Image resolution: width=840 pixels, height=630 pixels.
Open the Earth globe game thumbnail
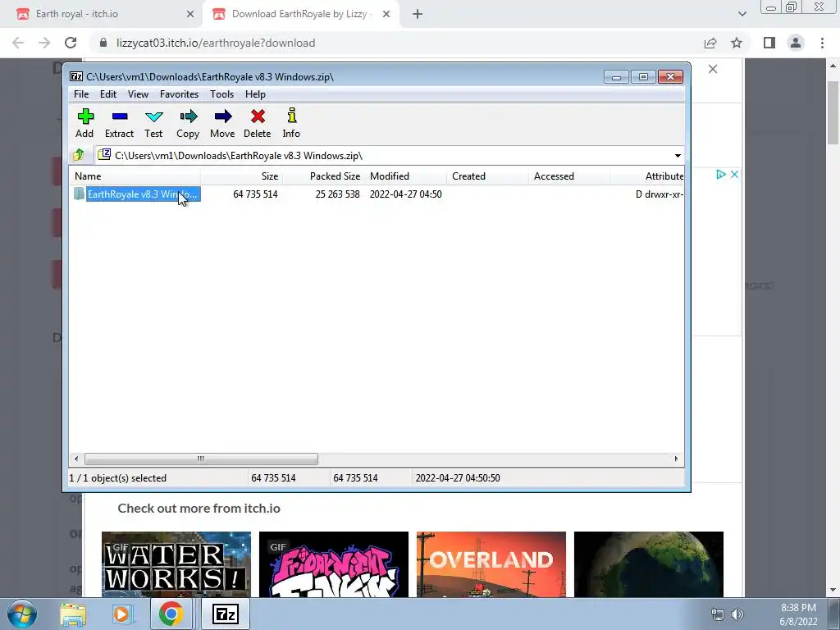pos(649,564)
